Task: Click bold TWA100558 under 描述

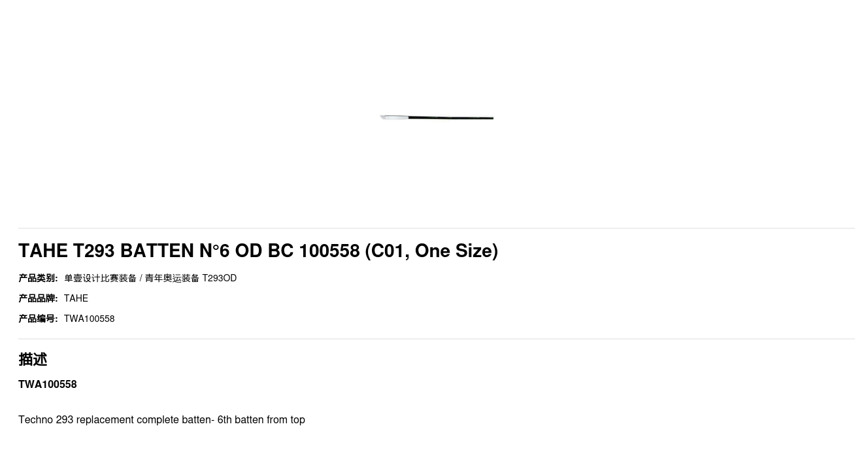Action: pyautogui.click(x=47, y=384)
